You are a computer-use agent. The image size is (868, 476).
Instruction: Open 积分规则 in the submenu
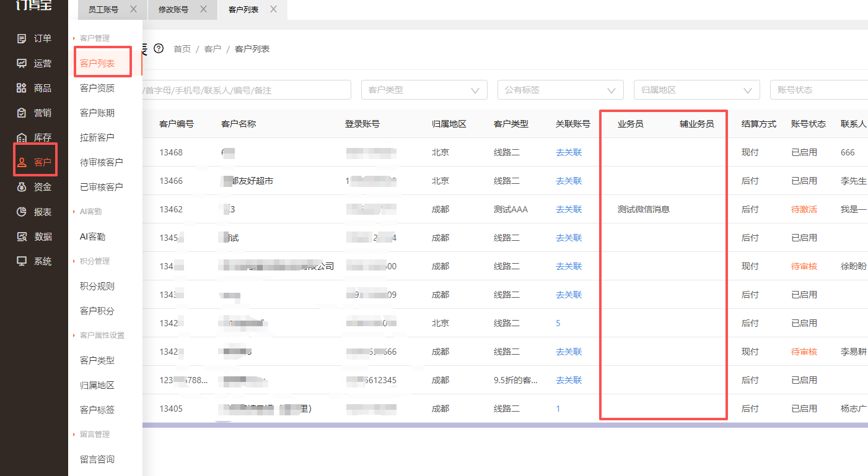[97, 286]
